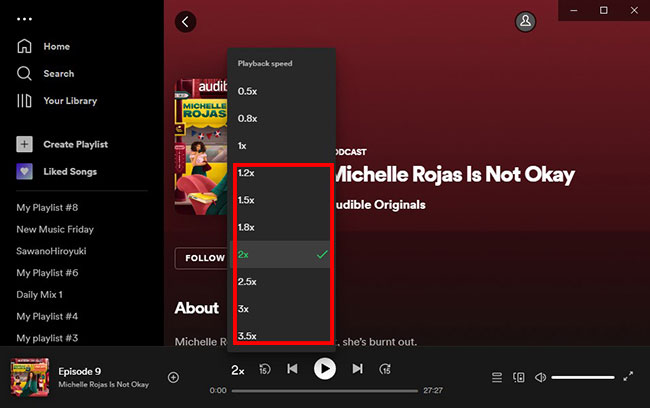Skip back 15 seconds
650x408 pixels.
coord(264,369)
